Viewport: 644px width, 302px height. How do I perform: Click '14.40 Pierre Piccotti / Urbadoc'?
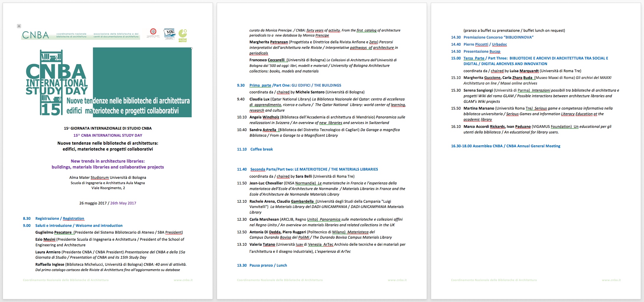pos(479,44)
